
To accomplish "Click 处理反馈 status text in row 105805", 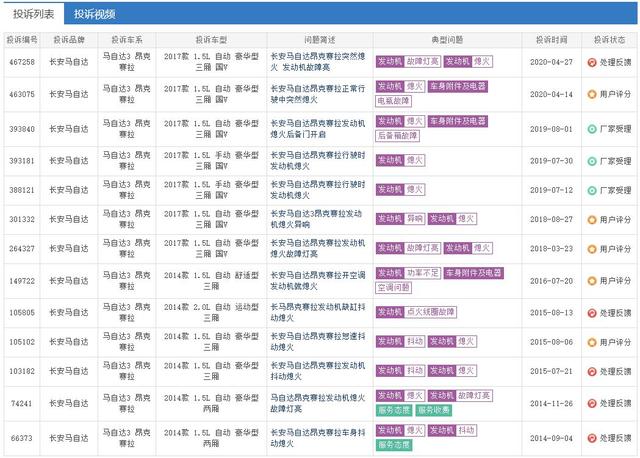I will pyautogui.click(x=616, y=313).
